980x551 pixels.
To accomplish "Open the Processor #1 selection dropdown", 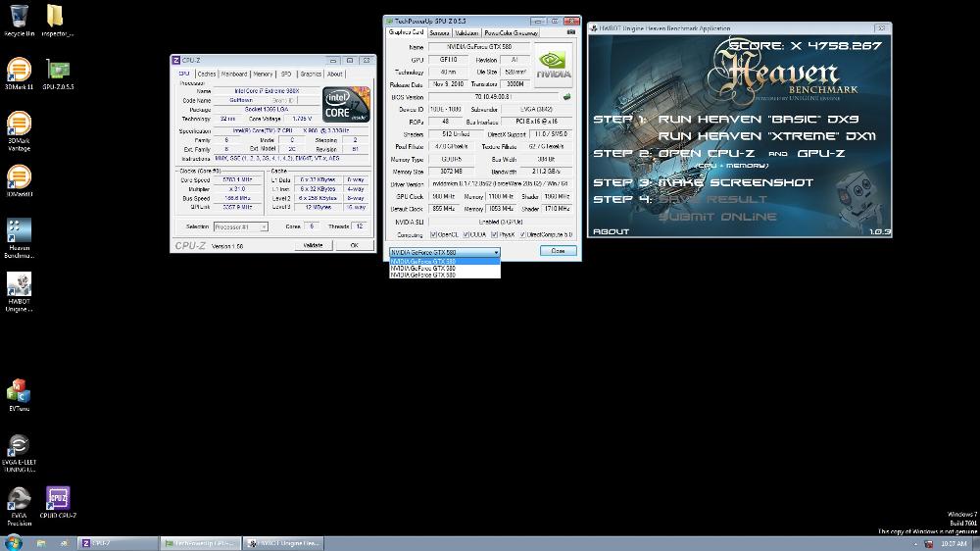I will (x=241, y=226).
